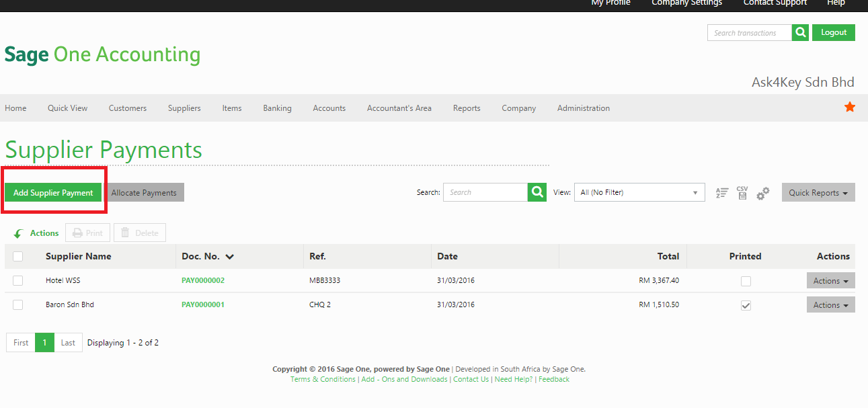Open the Company menu
The image size is (868, 408).
(x=519, y=108)
